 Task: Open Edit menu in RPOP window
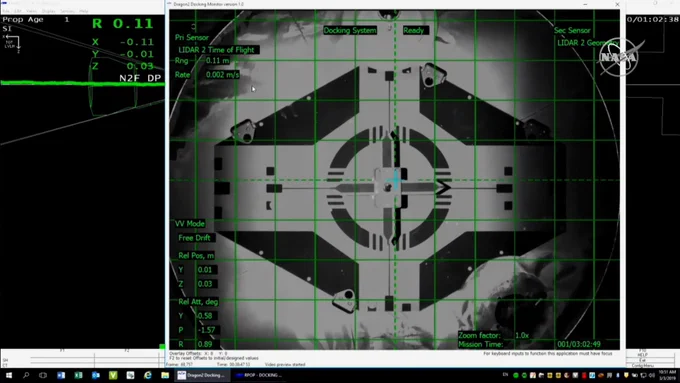[x=18, y=11]
